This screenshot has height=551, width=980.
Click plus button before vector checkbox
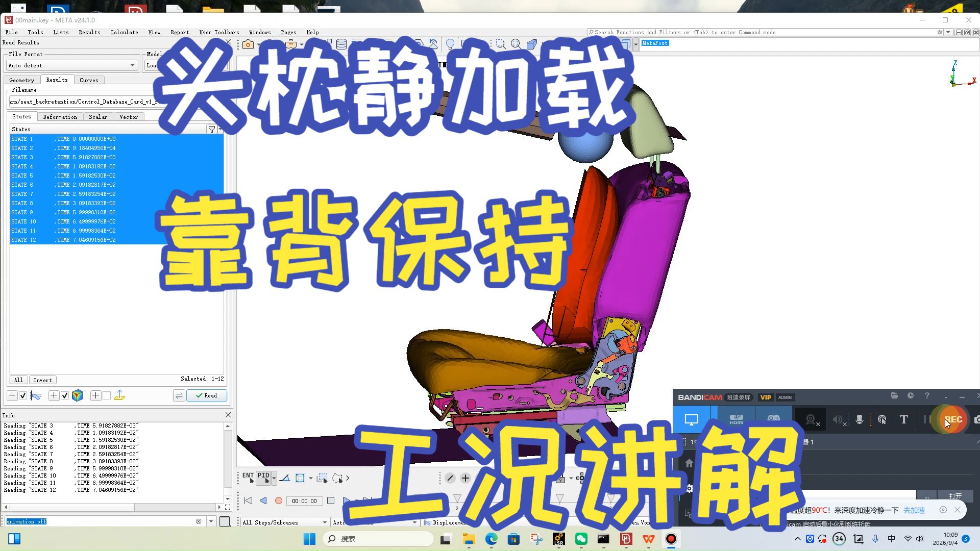[95, 395]
